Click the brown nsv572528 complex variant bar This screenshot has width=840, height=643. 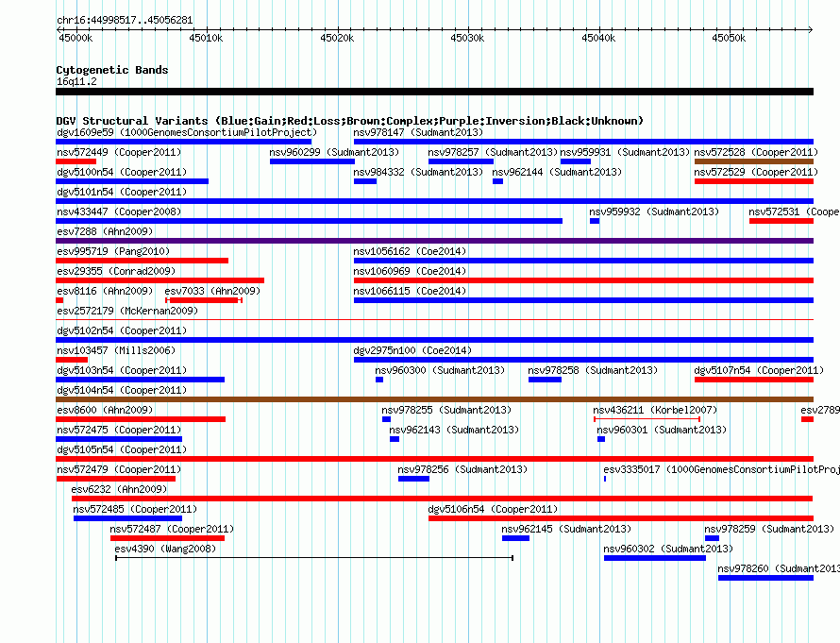point(754,161)
